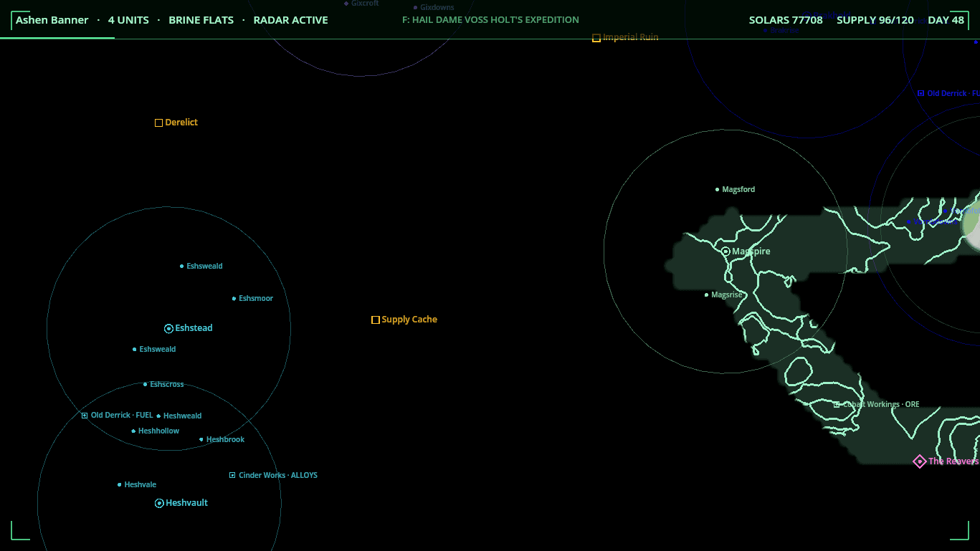Click the Magspire capital icon
The image size is (980, 551).
click(726, 251)
